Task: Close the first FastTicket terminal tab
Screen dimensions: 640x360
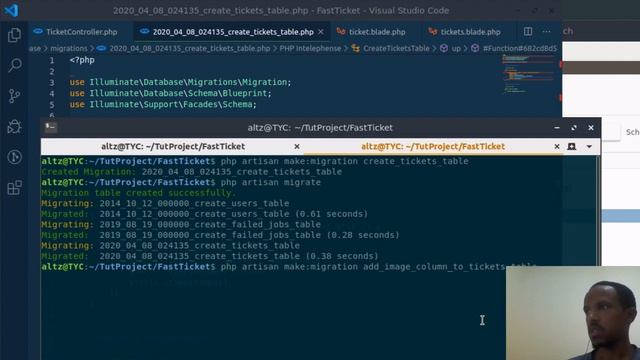Action: pyautogui.click(x=297, y=147)
